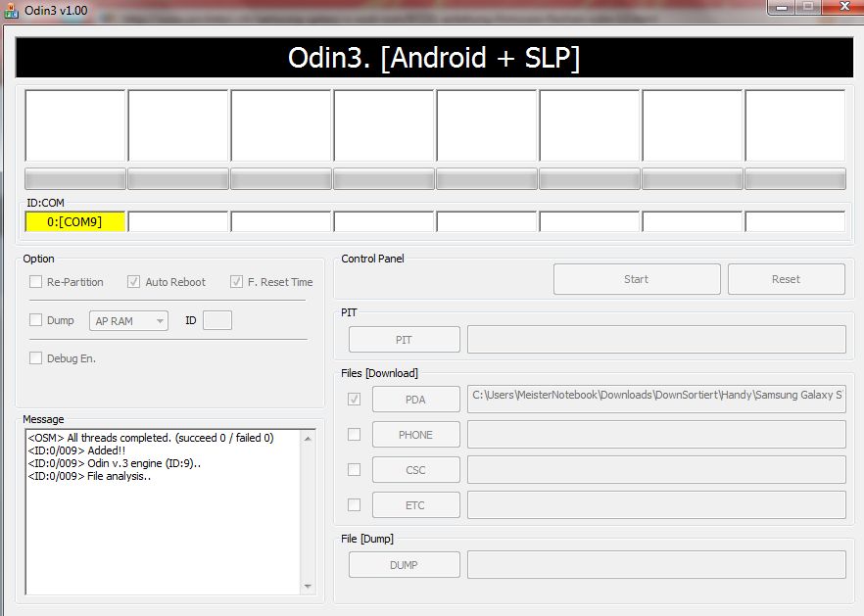Viewport: 864px width, 616px height.
Task: Click the ETC file path field
Action: [x=656, y=505]
